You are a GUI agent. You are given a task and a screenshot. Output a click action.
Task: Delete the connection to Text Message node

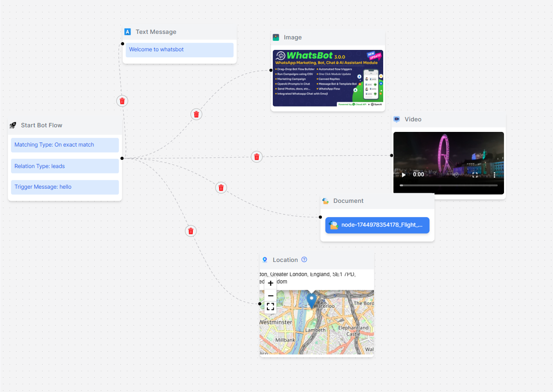click(122, 101)
